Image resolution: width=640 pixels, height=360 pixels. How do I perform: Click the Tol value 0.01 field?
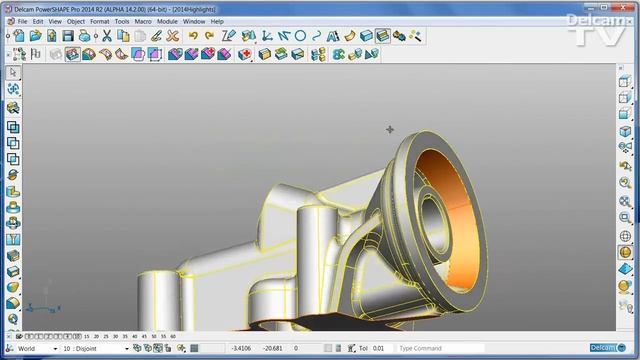[x=379, y=349]
